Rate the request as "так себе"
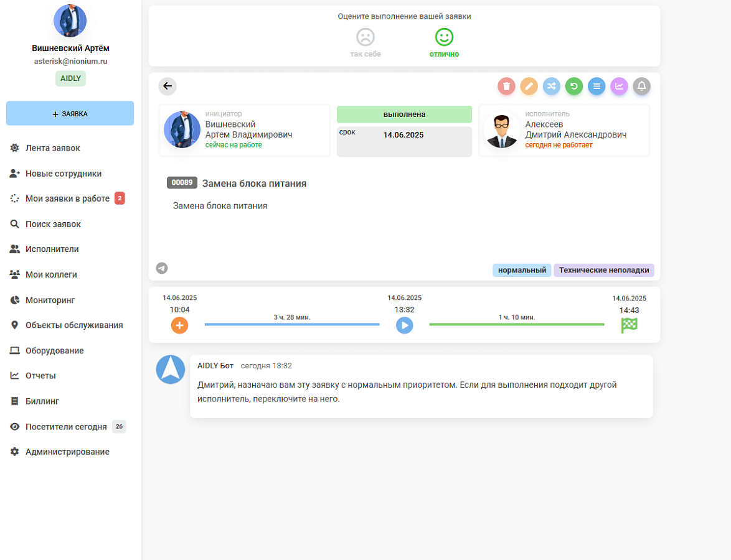Image resolution: width=731 pixels, height=560 pixels. pos(365,43)
